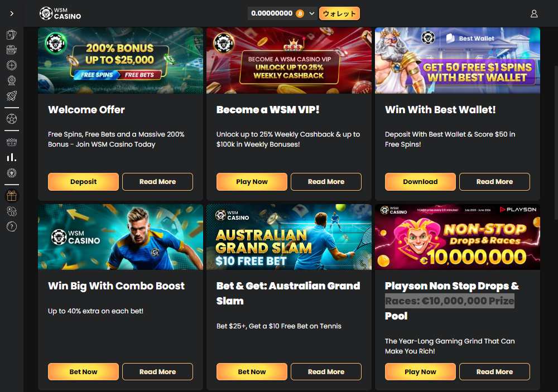Click Play Now on Playson Drops card
The width and height of the screenshot is (558, 392).
(420, 372)
